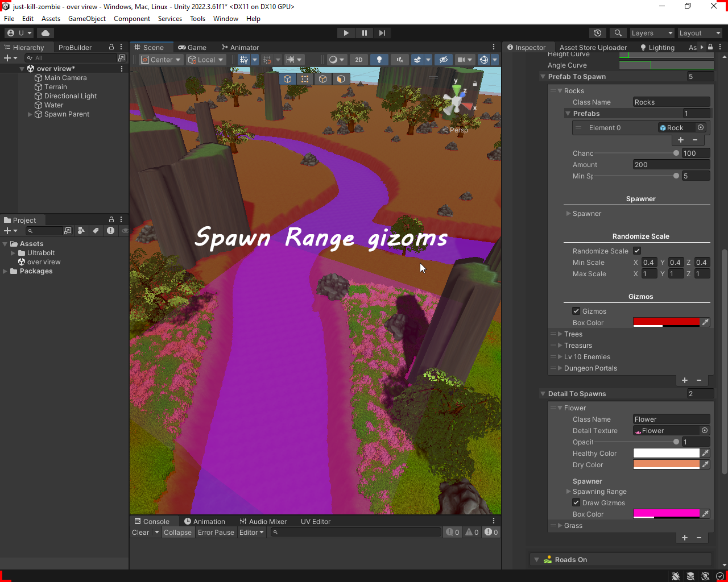Open the Layout dropdown
Screen dimensions: 728x582
699,33
